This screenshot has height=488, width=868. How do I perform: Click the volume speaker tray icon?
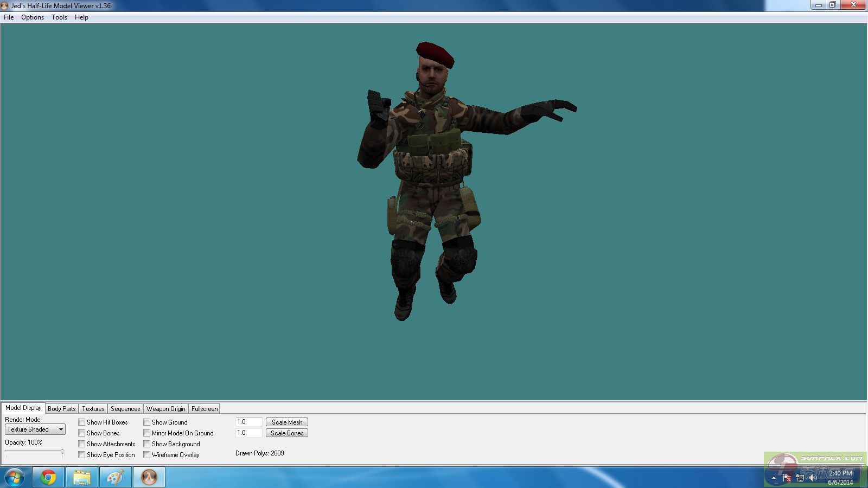coord(813,478)
